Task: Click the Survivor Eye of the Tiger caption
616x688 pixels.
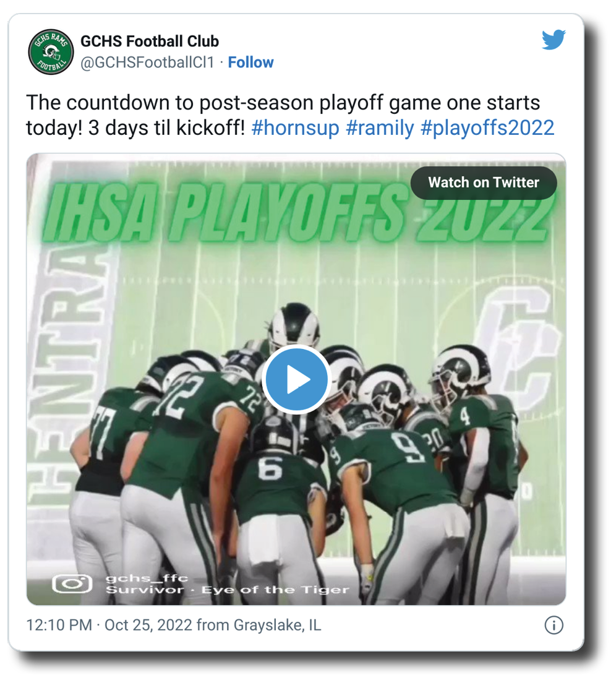Action: pos(227,590)
